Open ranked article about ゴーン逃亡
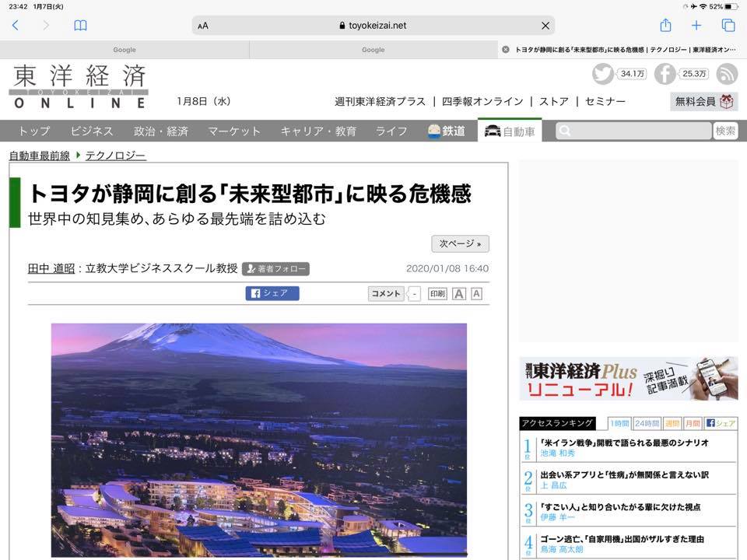Image resolution: width=747 pixels, height=560 pixels. point(622,539)
